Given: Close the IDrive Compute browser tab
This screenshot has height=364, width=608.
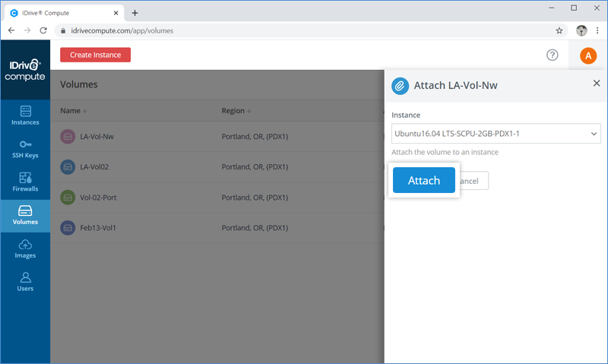Looking at the screenshot, I should pos(116,13).
